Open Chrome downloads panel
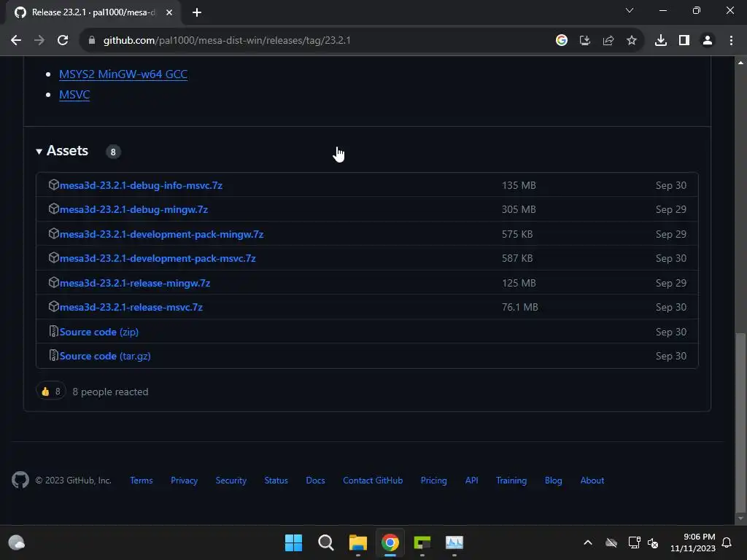747x560 pixels. pyautogui.click(x=661, y=41)
